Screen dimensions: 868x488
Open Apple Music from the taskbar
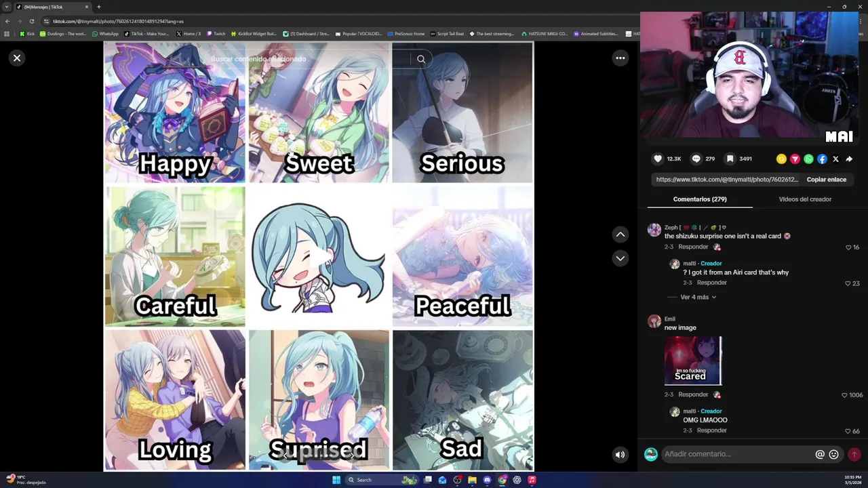tap(532, 480)
